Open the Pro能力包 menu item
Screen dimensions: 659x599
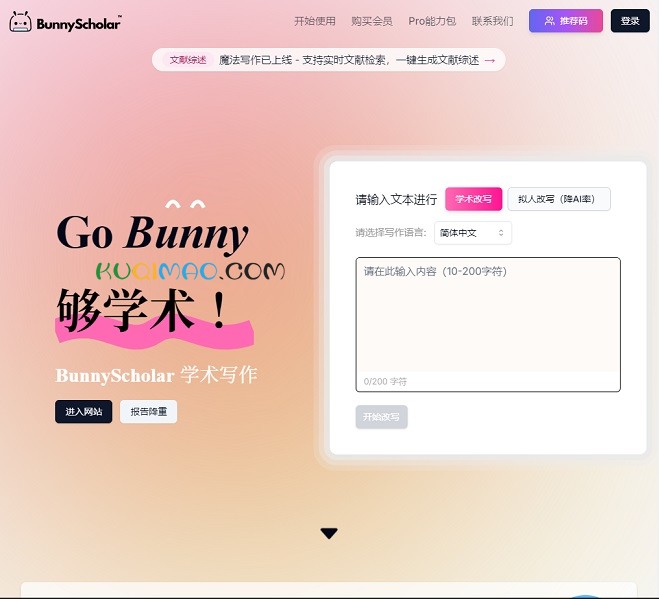click(432, 21)
